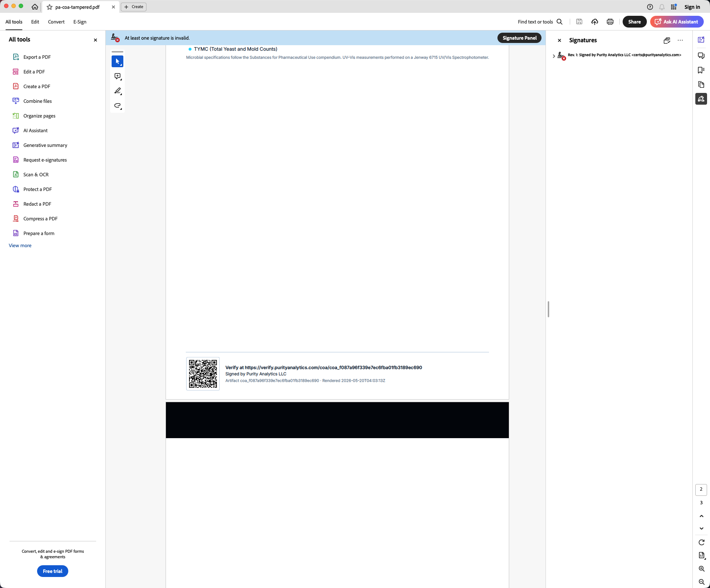Image resolution: width=710 pixels, height=588 pixels.
Task: Open Prepare a form tool
Action: tap(39, 233)
